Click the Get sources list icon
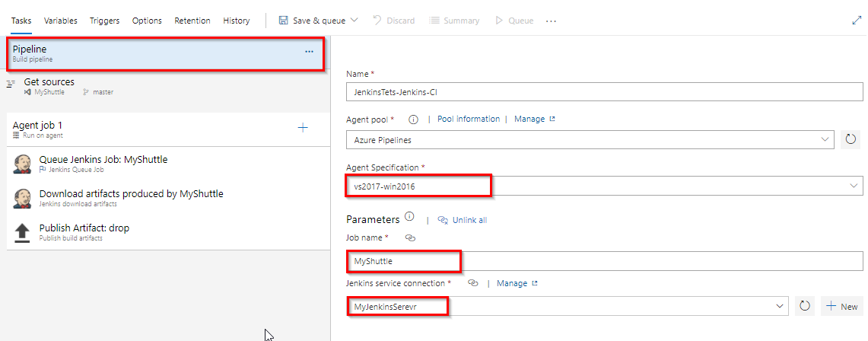 [x=11, y=84]
